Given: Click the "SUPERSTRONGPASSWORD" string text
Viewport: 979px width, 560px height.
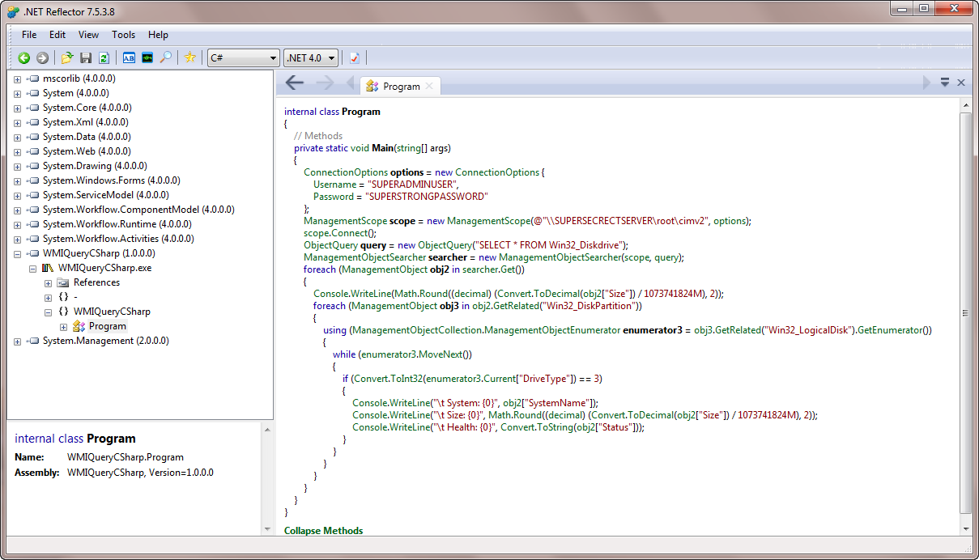Looking at the screenshot, I should (x=426, y=197).
